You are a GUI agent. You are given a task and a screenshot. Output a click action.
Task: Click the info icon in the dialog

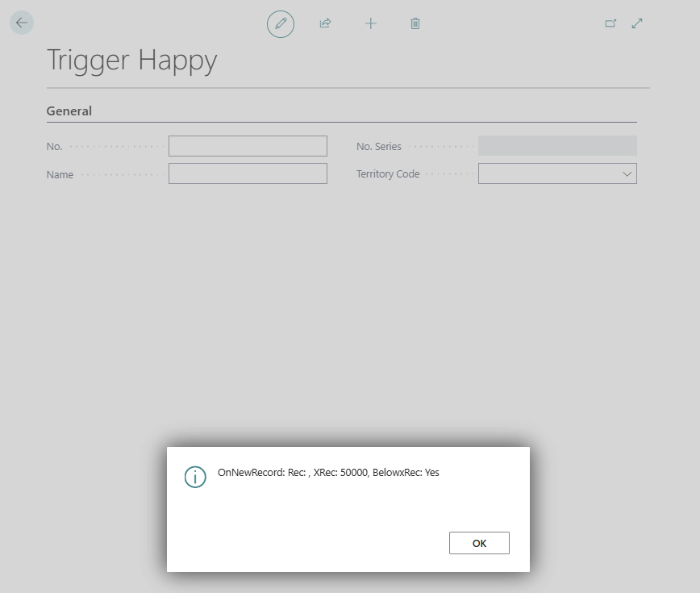pyautogui.click(x=194, y=477)
